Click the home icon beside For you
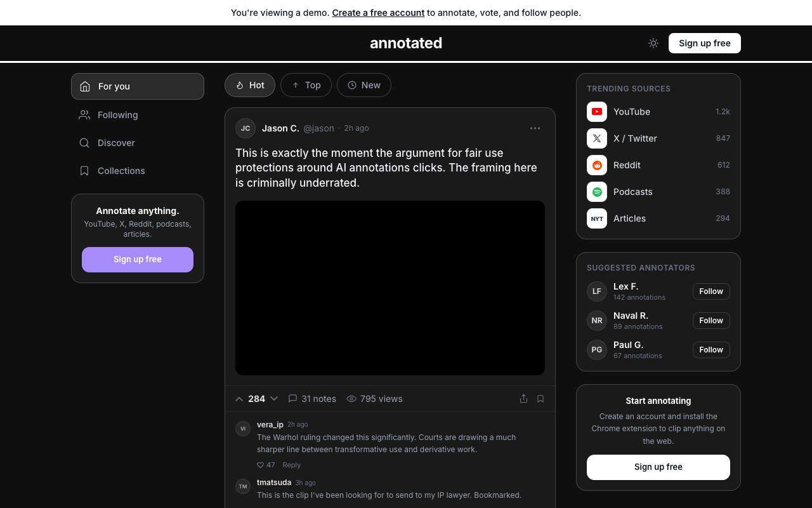Image resolution: width=812 pixels, height=508 pixels. pyautogui.click(x=85, y=86)
